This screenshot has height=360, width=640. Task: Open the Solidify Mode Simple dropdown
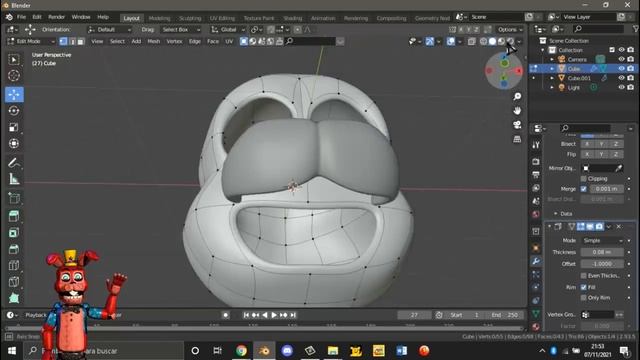(x=602, y=241)
